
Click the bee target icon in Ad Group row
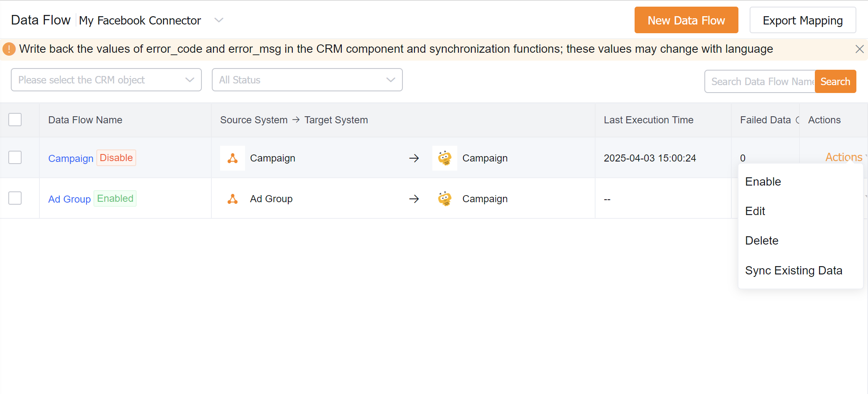pos(444,199)
